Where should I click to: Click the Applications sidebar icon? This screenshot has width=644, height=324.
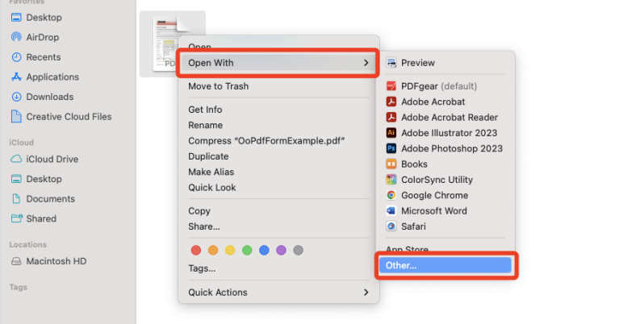click(16, 77)
